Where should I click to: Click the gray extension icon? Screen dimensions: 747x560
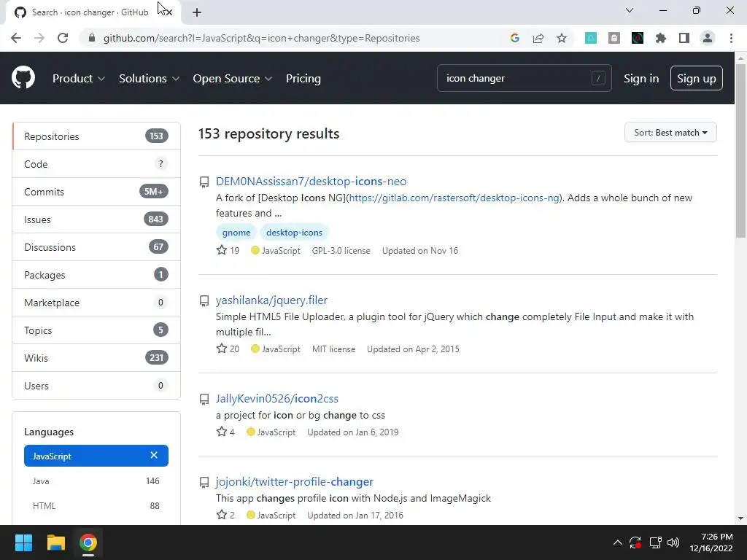point(614,38)
